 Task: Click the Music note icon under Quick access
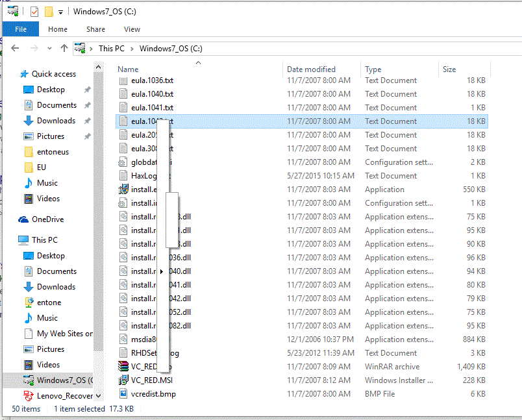pos(29,183)
